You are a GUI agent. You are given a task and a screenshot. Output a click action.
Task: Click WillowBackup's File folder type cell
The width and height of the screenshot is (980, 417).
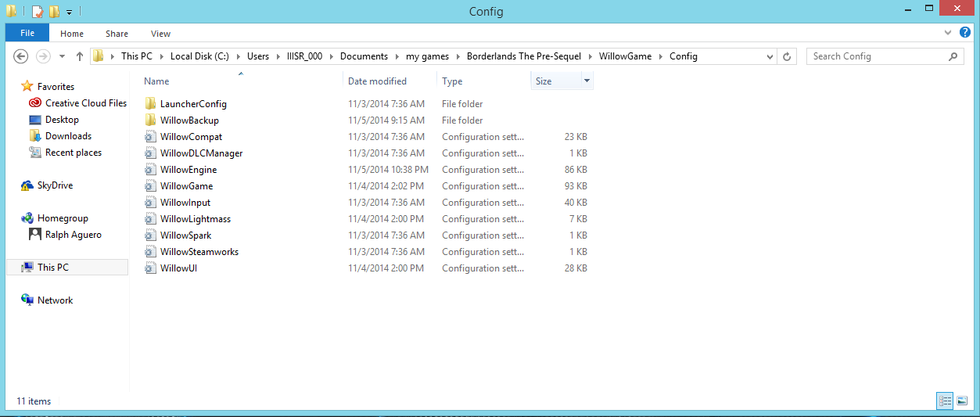pyautogui.click(x=462, y=120)
